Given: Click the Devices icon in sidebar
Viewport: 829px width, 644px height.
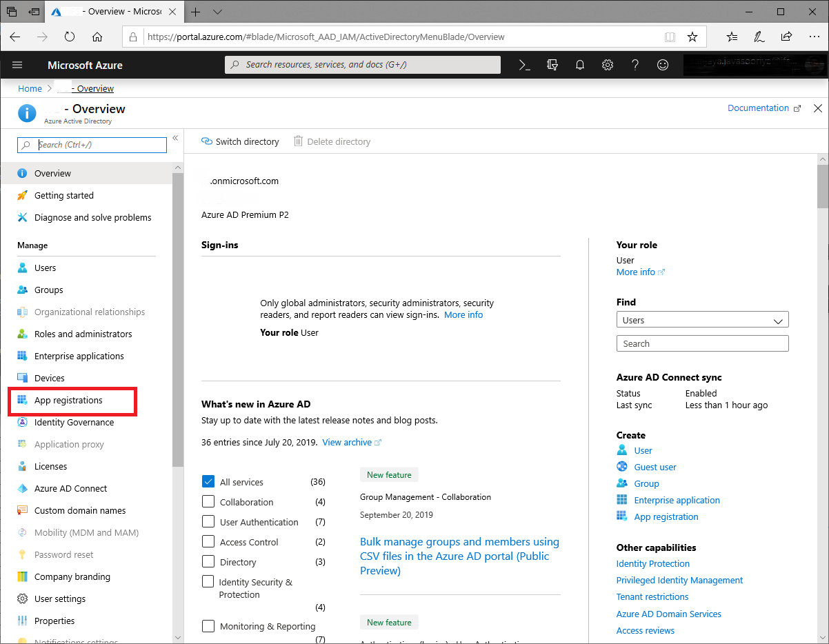Looking at the screenshot, I should pos(22,378).
